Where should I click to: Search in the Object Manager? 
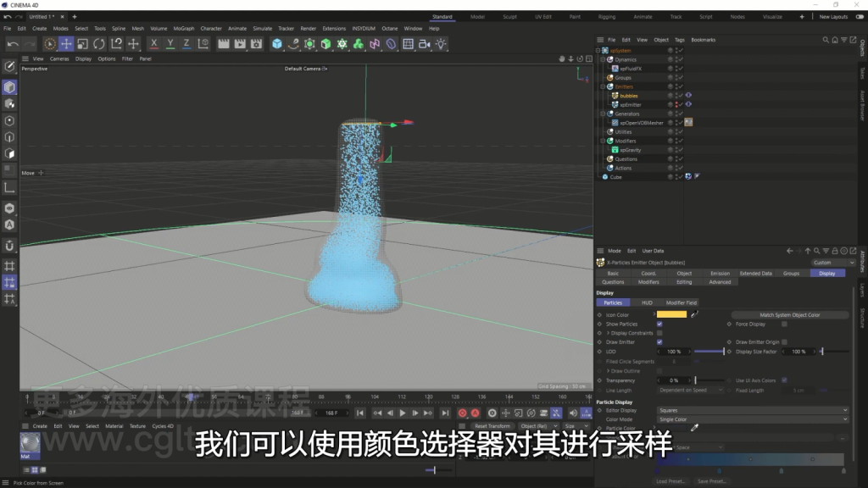pyautogui.click(x=826, y=40)
